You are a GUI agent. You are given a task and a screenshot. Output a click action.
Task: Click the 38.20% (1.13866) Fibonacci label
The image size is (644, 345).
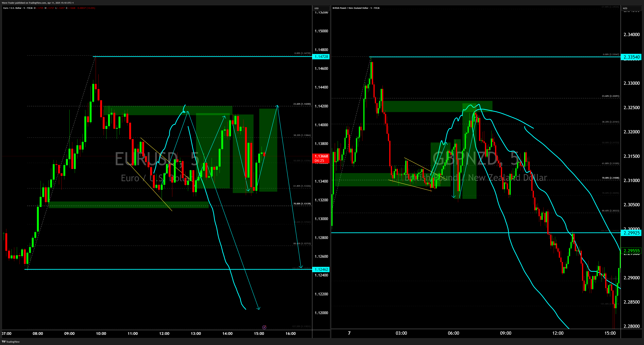pyautogui.click(x=302, y=135)
